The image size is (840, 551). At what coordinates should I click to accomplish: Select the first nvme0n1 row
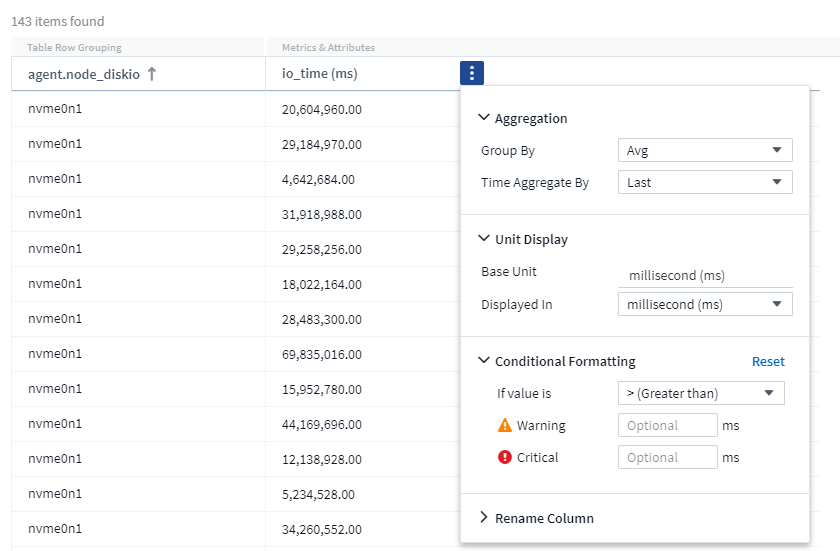point(55,109)
